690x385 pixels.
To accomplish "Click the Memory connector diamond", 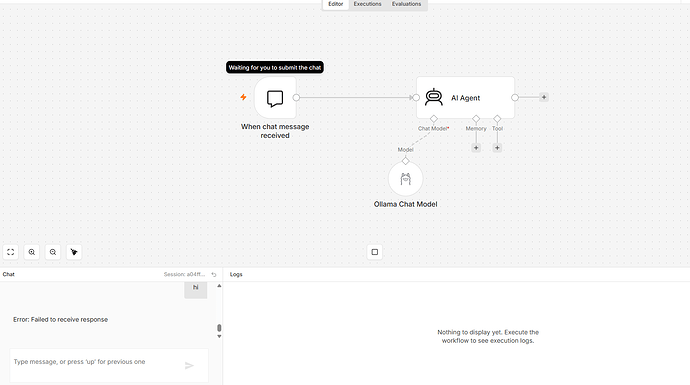I will coord(476,119).
